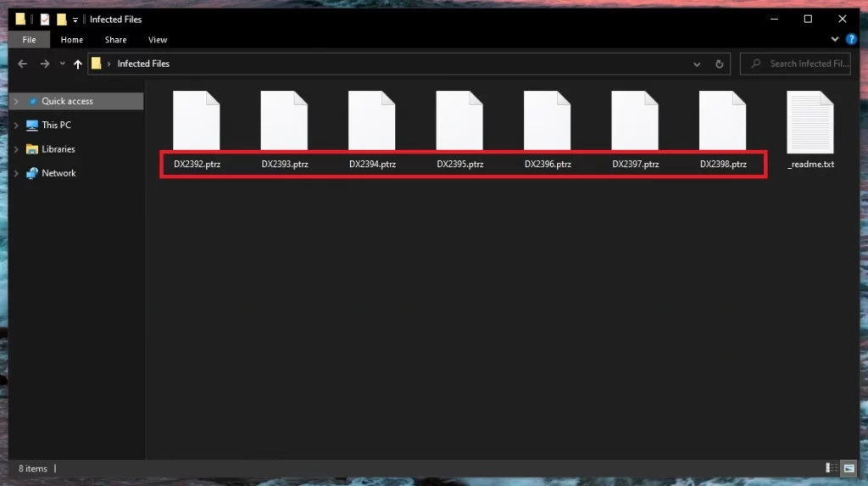Switch to large icons view in status bar
Viewport: 868px width, 486px height.
[849, 468]
